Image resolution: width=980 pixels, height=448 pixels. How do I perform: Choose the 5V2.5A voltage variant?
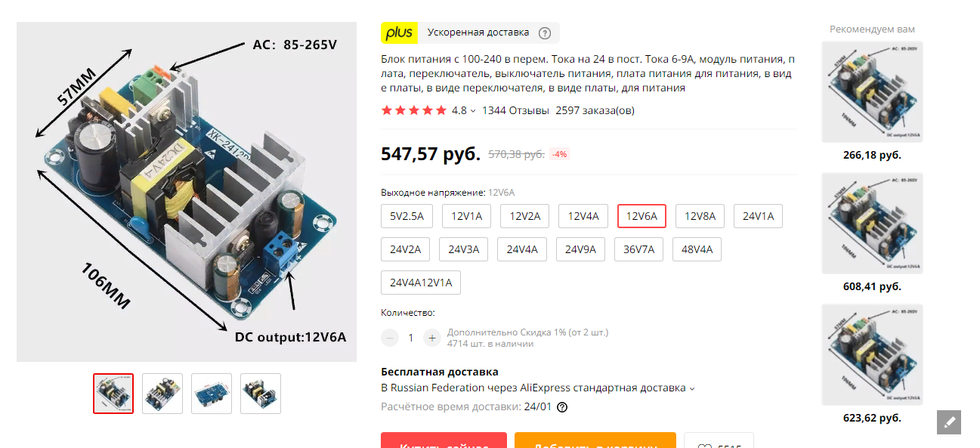[407, 216]
